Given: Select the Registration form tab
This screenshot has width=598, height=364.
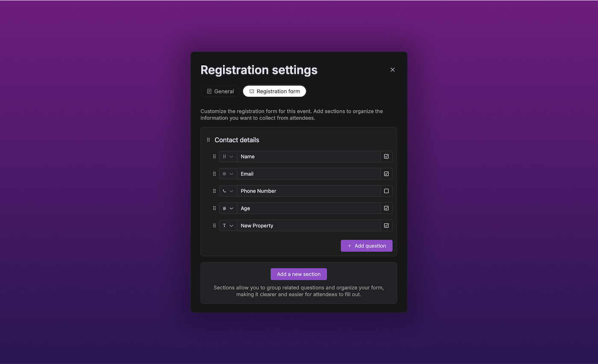Looking at the screenshot, I should (274, 91).
